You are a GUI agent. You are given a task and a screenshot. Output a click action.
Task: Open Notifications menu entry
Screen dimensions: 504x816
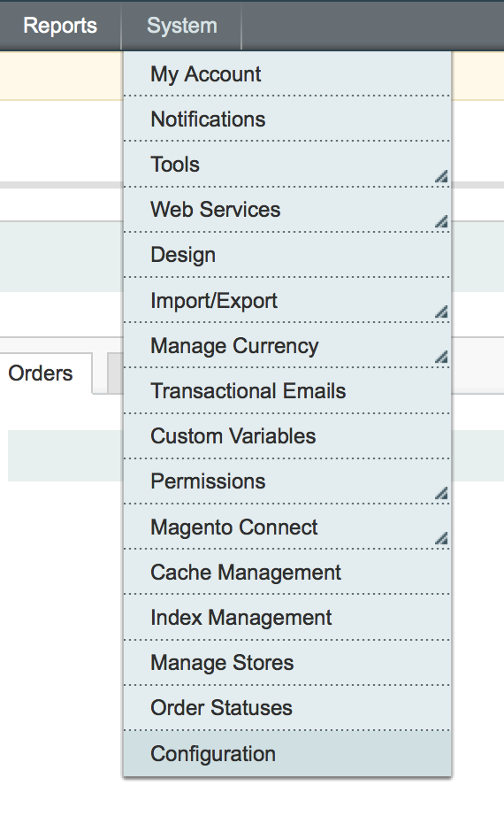click(x=287, y=119)
